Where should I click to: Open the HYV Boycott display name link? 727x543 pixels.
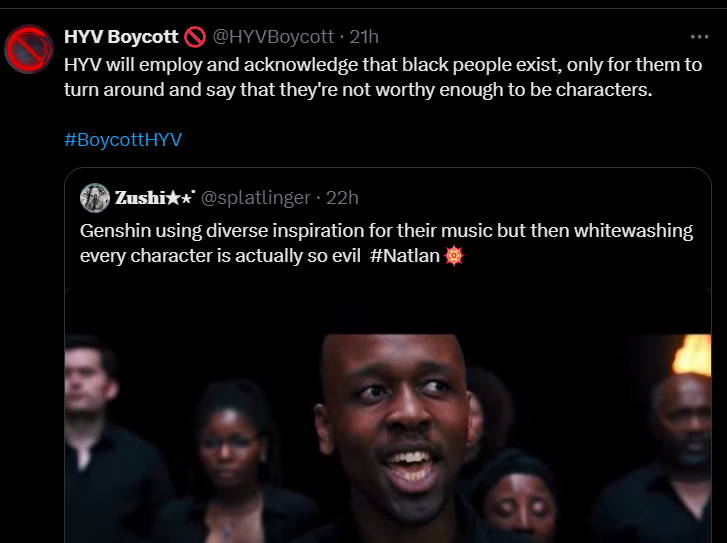(x=121, y=37)
